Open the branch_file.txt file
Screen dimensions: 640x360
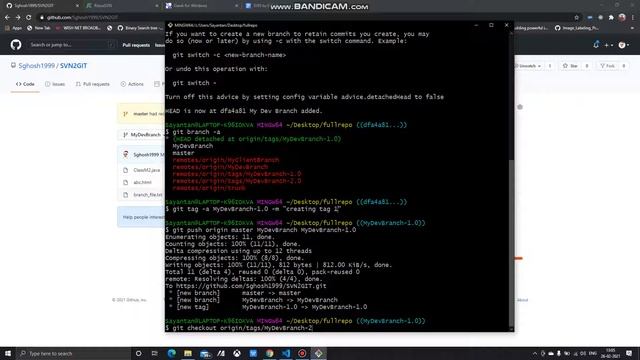tap(148, 195)
